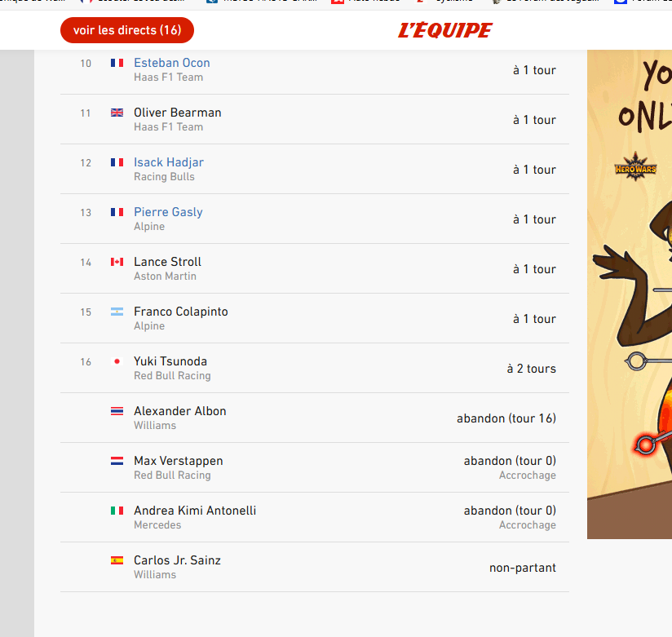Select the name Carlos Jr. Sainz

click(177, 560)
